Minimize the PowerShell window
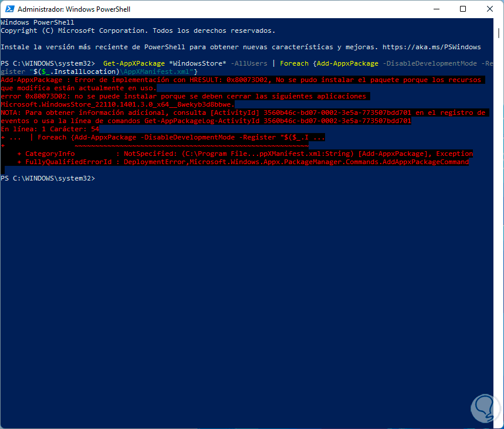Image resolution: width=504 pixels, height=429 pixels. [436, 9]
